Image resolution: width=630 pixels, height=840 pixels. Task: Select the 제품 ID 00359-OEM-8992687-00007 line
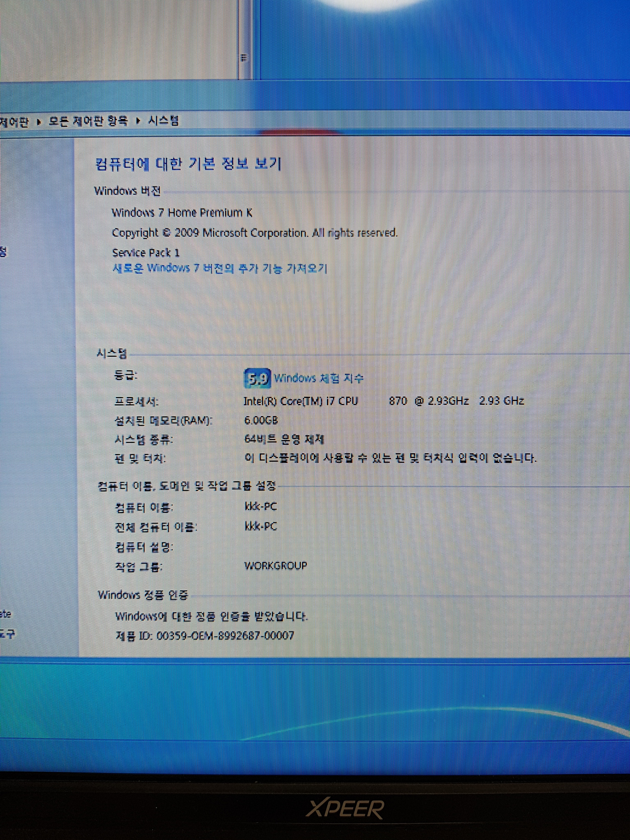205,636
